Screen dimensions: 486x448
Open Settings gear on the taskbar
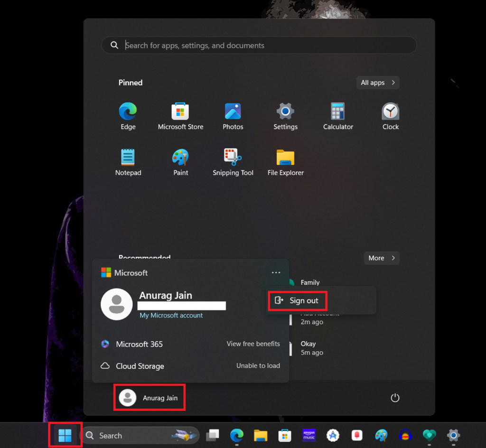pos(453,435)
